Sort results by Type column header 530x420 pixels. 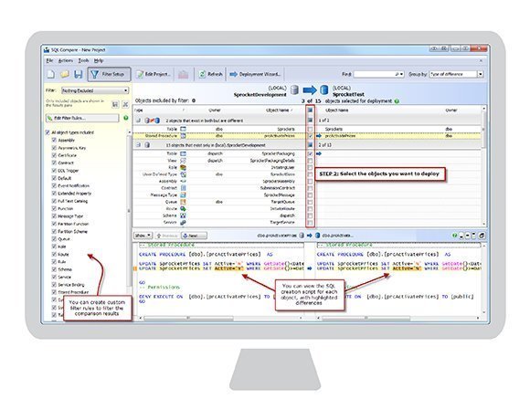pyautogui.click(x=139, y=110)
